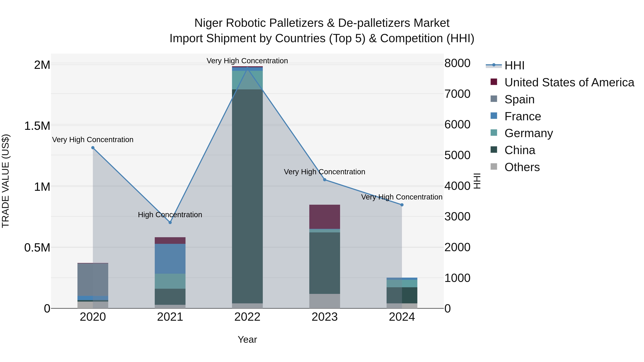The width and height of the screenshot is (644, 362).
Task: Click the 2024 x-axis label
Action: [x=402, y=317]
